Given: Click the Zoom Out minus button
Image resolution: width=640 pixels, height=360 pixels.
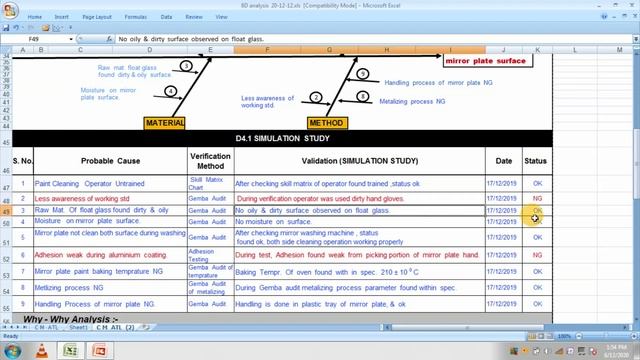Looking at the screenshot, I should 578,336.
